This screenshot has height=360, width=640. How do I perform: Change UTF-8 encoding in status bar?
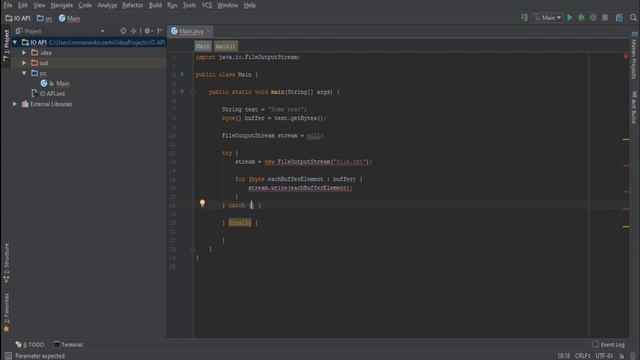(x=604, y=356)
